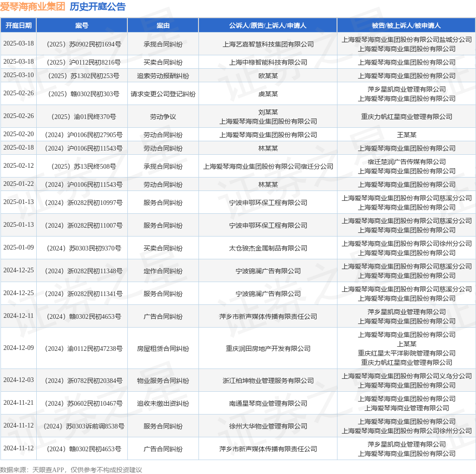
Task: Click cause 物业服务合同纠纷
Action: [163, 381]
